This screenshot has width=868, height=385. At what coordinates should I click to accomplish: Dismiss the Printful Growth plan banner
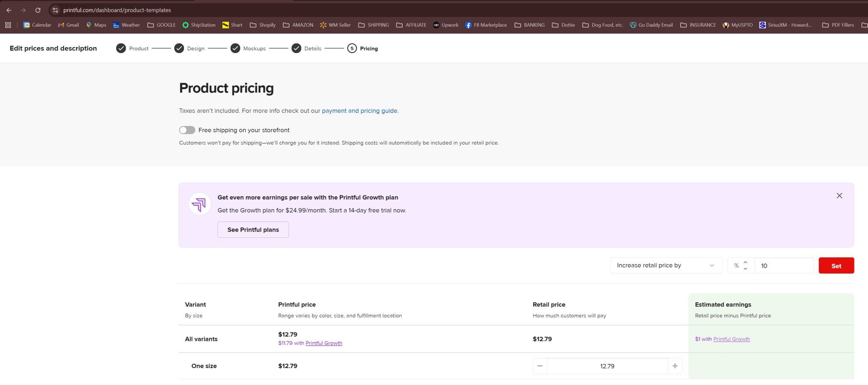(x=839, y=195)
